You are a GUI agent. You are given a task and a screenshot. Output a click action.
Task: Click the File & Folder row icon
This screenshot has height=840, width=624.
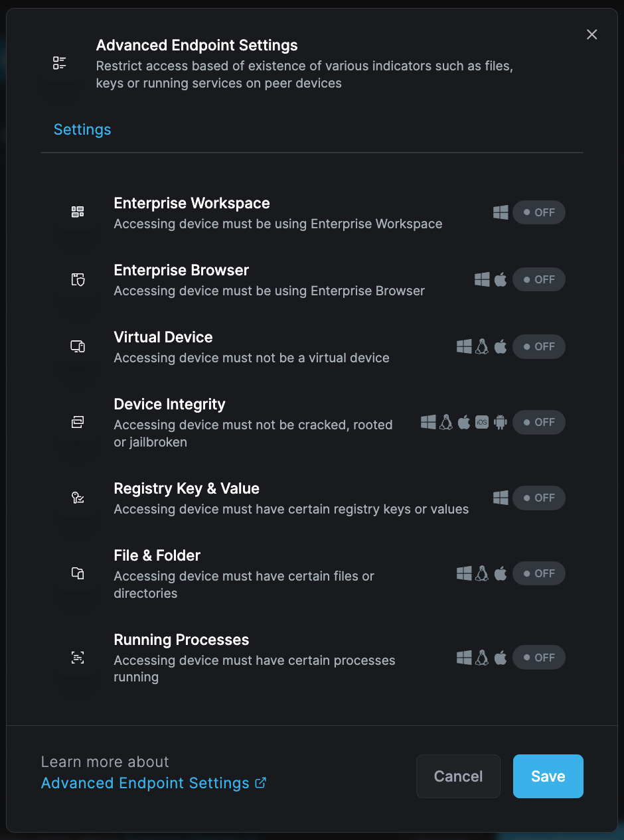[x=78, y=573]
